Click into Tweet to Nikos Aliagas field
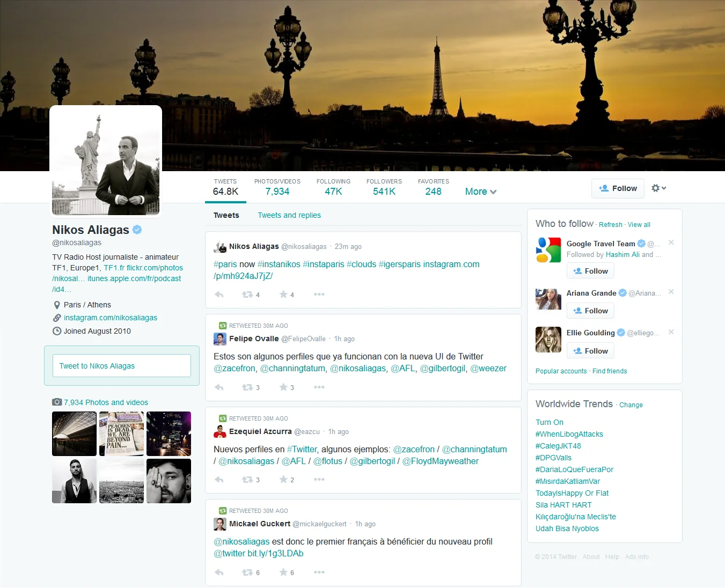The height and width of the screenshot is (588, 725). (122, 366)
